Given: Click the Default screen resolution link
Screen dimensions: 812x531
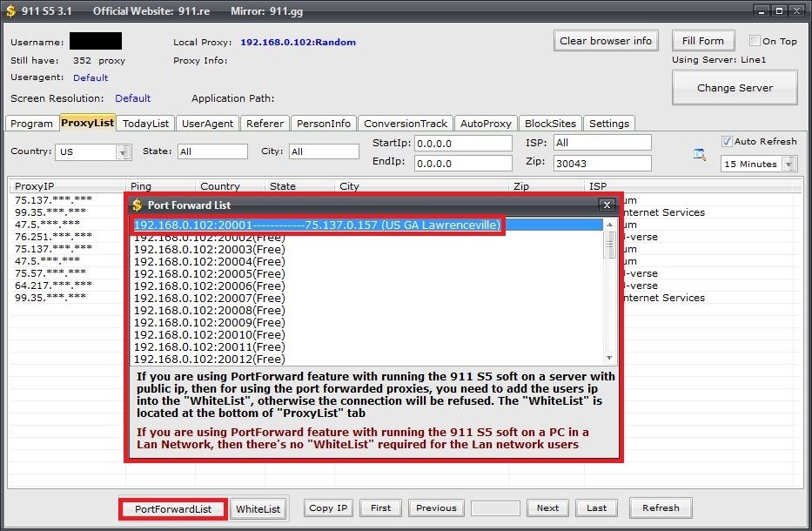Looking at the screenshot, I should pyautogui.click(x=132, y=98).
